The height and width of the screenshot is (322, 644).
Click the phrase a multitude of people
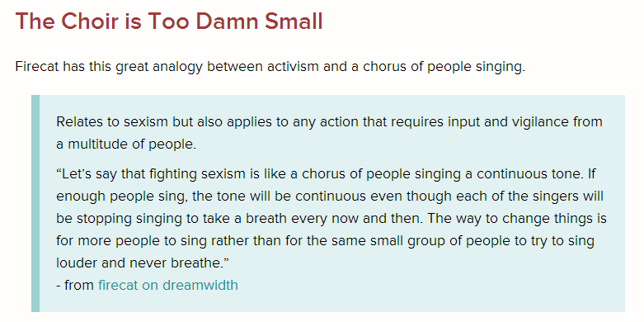126,144
